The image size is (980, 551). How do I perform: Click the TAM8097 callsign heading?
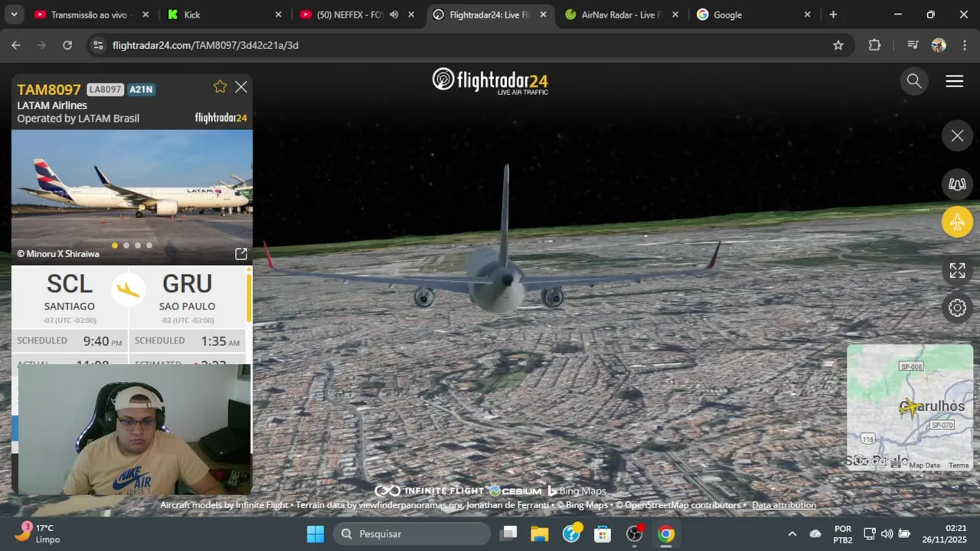(x=49, y=90)
